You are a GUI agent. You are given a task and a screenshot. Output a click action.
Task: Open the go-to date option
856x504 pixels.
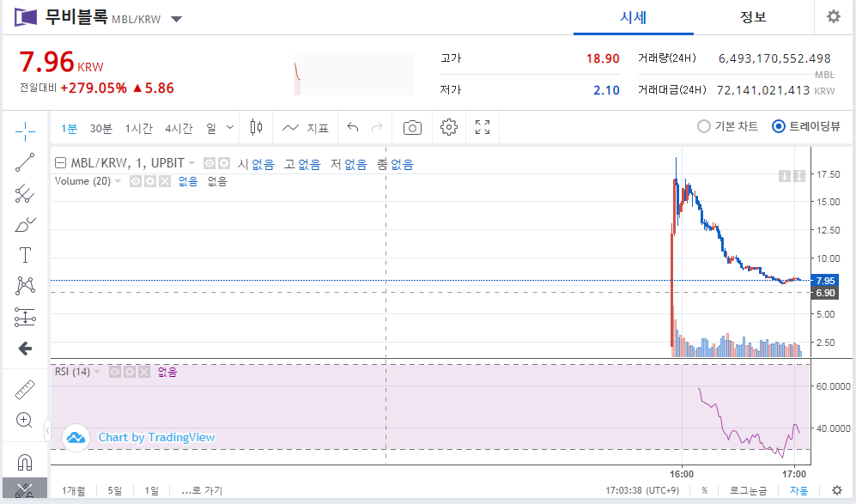202,490
